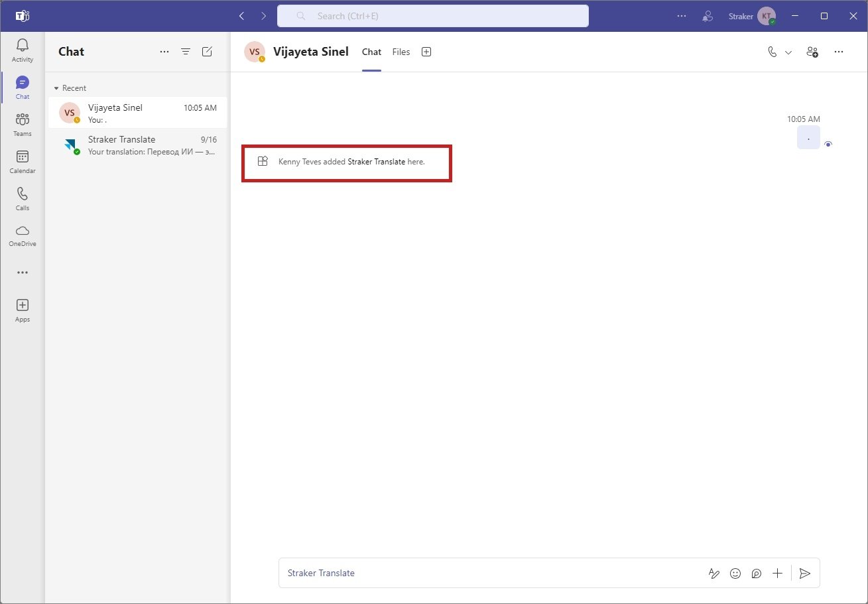Open the Calls section

22,198
